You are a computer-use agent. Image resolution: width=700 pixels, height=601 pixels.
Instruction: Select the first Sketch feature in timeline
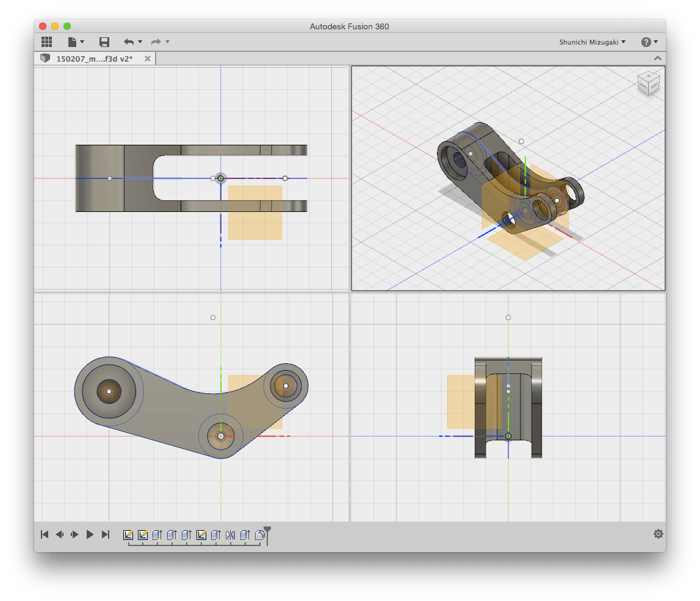tap(128, 535)
